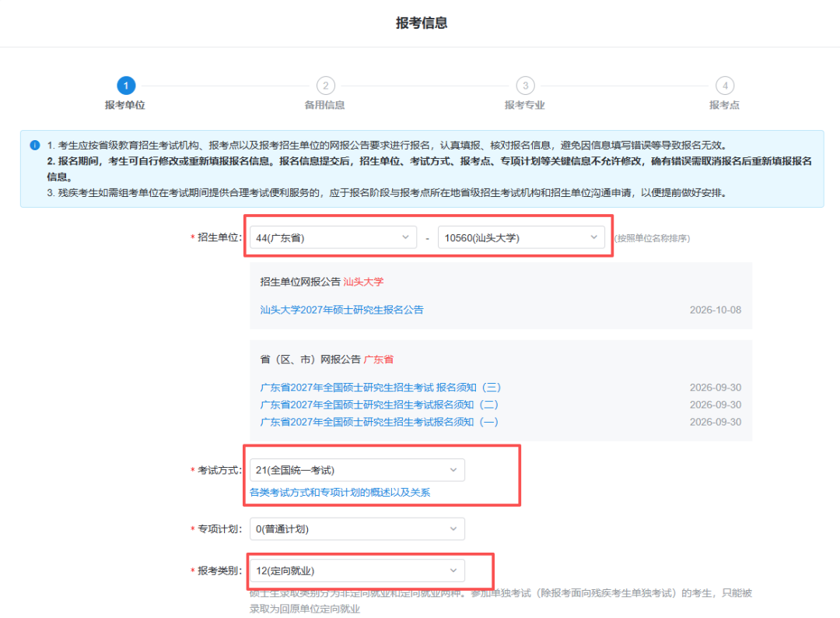Click the blue info icon in notice box
Screen dimensions: 840x618
(35, 146)
